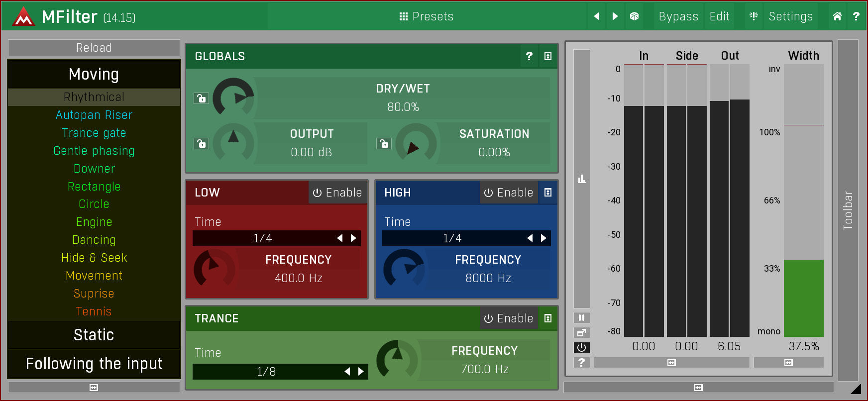Click the home icon in header
The width and height of the screenshot is (868, 401).
pyautogui.click(x=837, y=16)
